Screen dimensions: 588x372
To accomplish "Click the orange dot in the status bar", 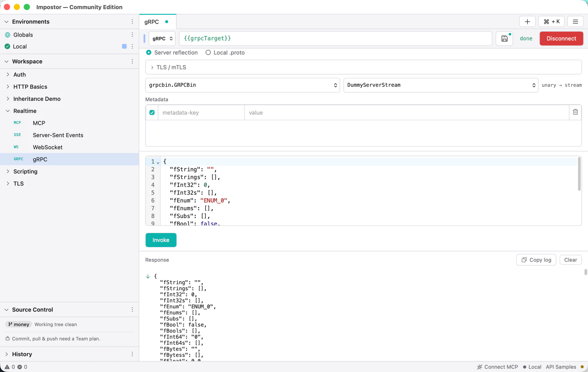I will pos(582,367).
